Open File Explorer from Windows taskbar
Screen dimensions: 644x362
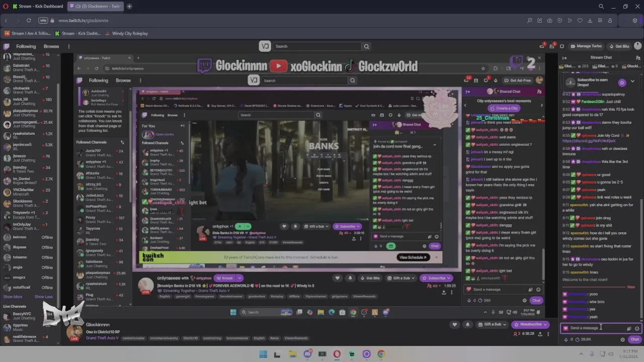[292, 354]
